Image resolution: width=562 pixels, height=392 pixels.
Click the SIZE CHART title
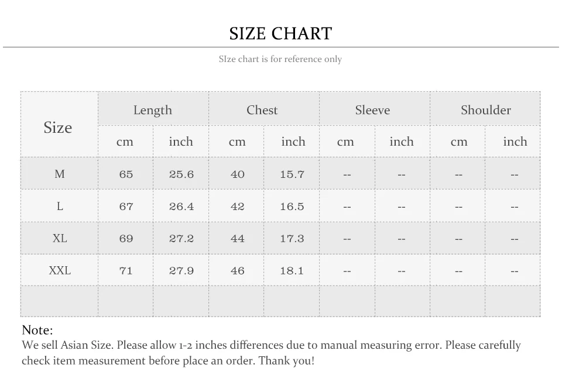(280, 33)
